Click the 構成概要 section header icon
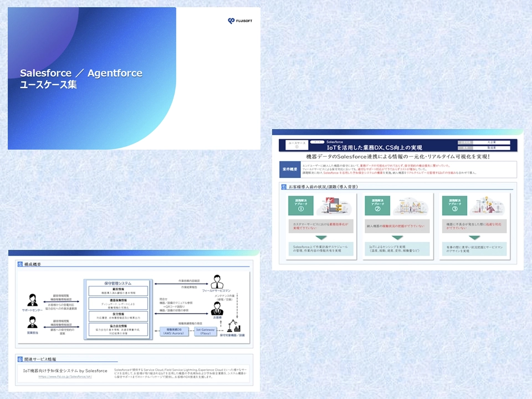This screenshot has height=399, width=532. click(20, 264)
